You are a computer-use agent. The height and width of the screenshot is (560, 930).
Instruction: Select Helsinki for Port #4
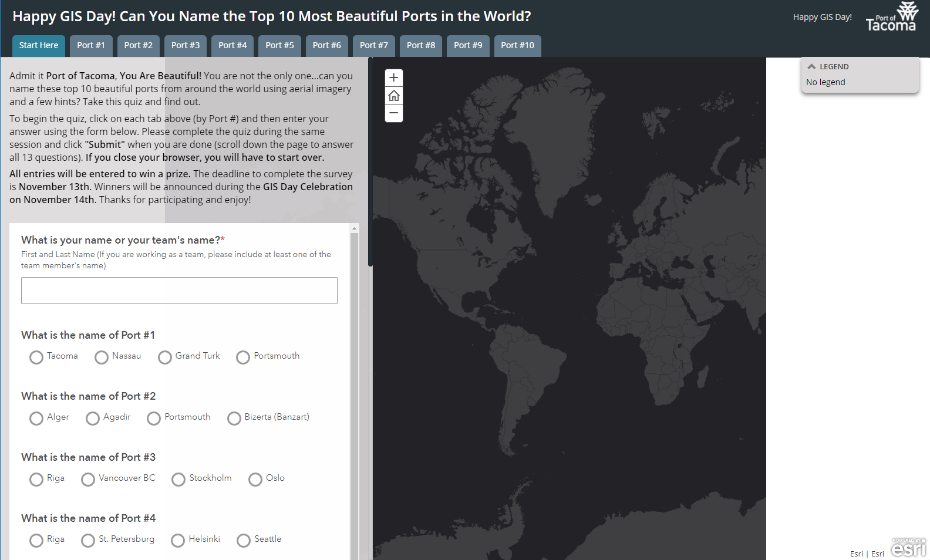coord(178,540)
